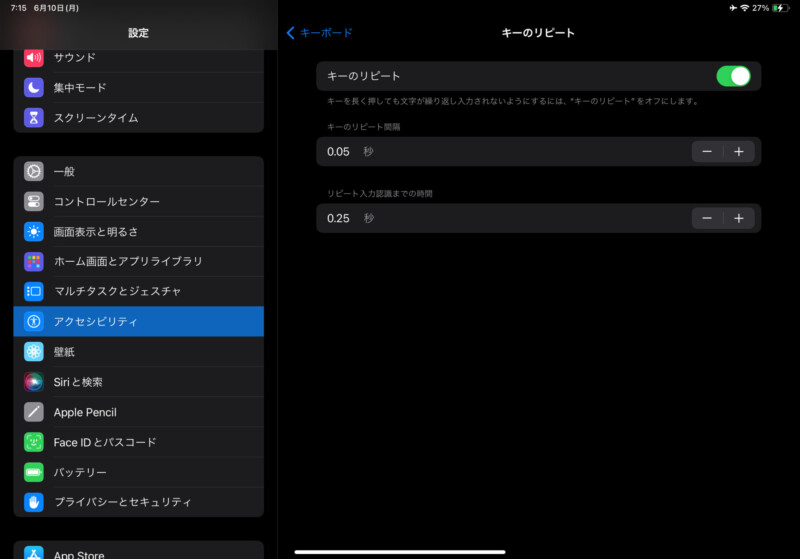
Task: Tap the 設定 sidebar title
Action: point(138,33)
